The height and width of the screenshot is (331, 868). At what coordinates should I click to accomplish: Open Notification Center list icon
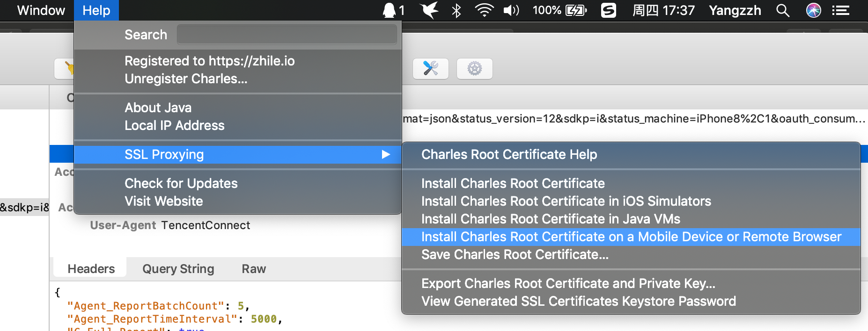[841, 10]
